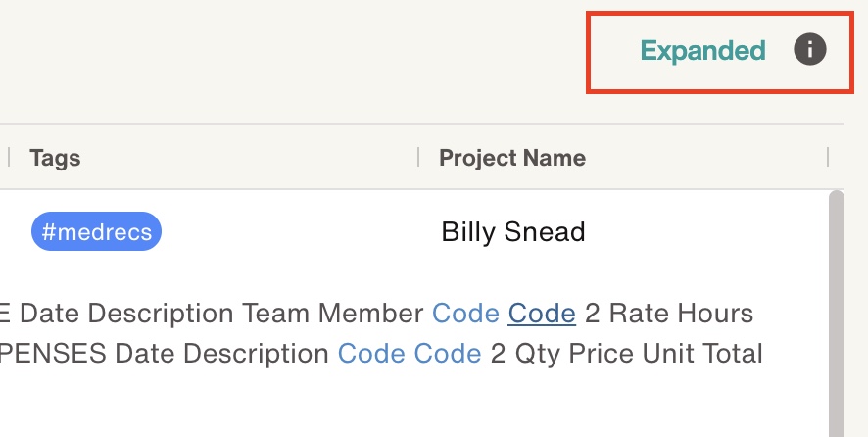Click the first Code link after EXPENSES Description
Screen dimensions: 868x437
371,353
